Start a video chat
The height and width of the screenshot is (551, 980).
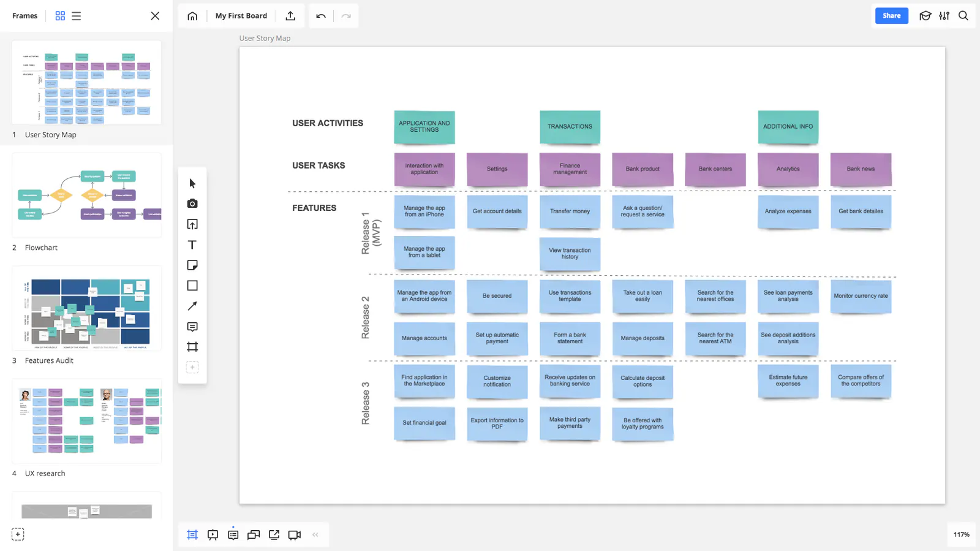coord(295,534)
